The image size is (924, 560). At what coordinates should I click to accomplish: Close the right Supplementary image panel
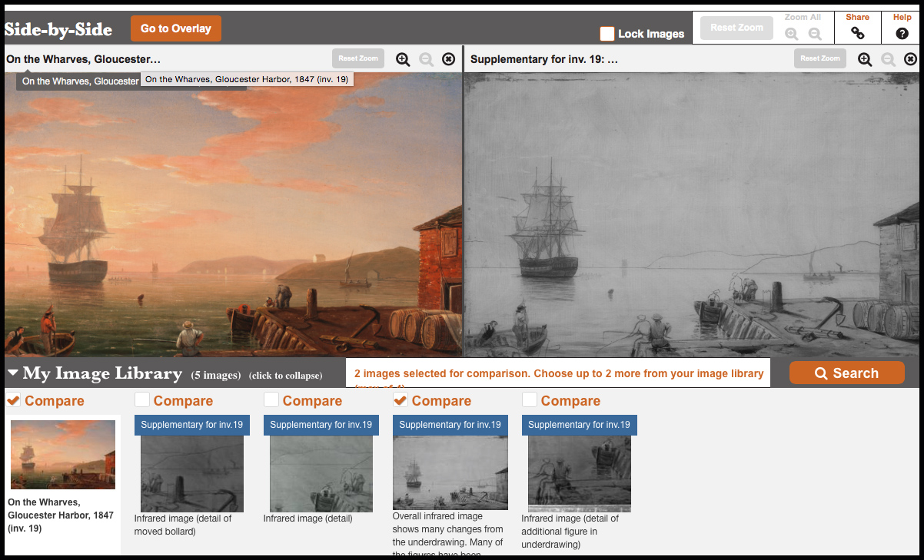910,59
